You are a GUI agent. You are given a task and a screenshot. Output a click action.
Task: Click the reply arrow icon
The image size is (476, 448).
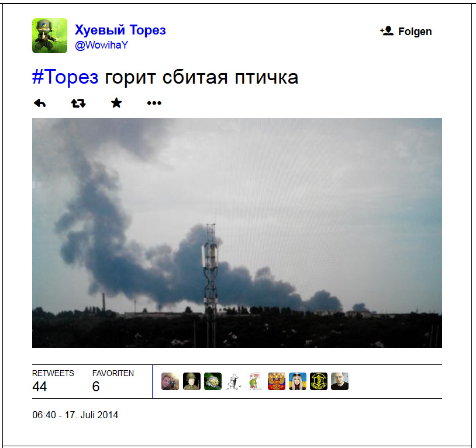coord(40,103)
